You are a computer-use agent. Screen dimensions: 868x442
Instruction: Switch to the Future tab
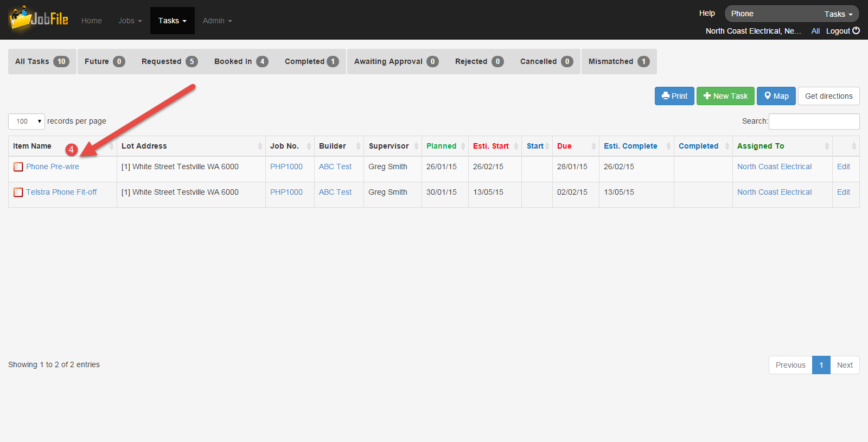click(105, 61)
